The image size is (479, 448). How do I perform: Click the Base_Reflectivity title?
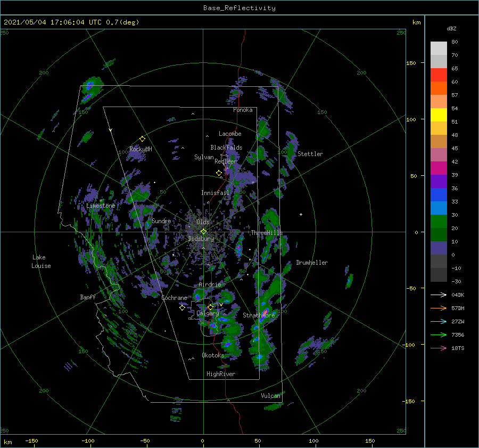coord(240,8)
